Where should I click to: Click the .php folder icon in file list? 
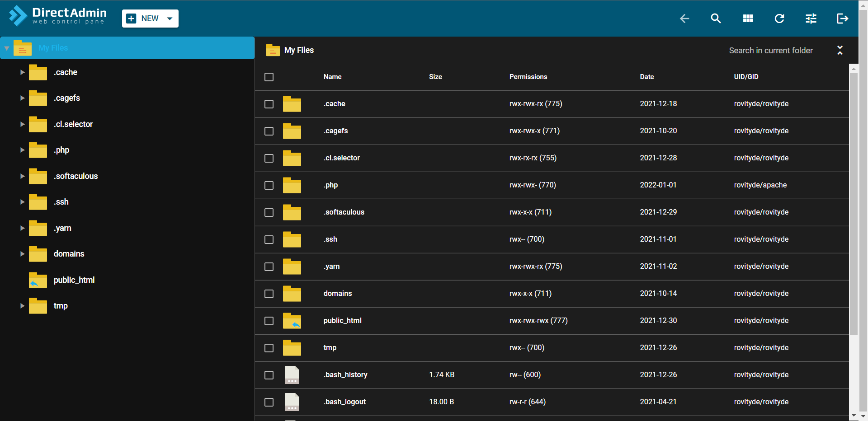click(292, 185)
